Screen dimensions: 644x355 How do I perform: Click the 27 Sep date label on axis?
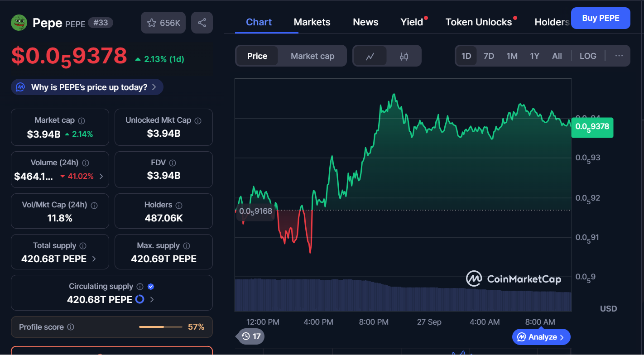tap(429, 322)
